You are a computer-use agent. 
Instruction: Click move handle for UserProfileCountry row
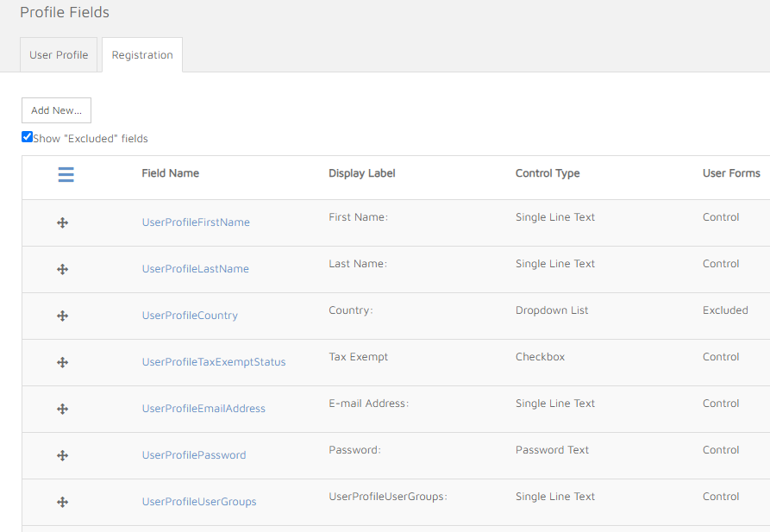[62, 316]
